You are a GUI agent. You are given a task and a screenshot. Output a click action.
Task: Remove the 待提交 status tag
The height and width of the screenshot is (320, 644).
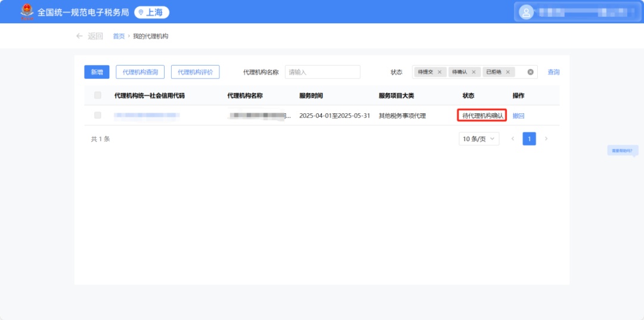[439, 72]
